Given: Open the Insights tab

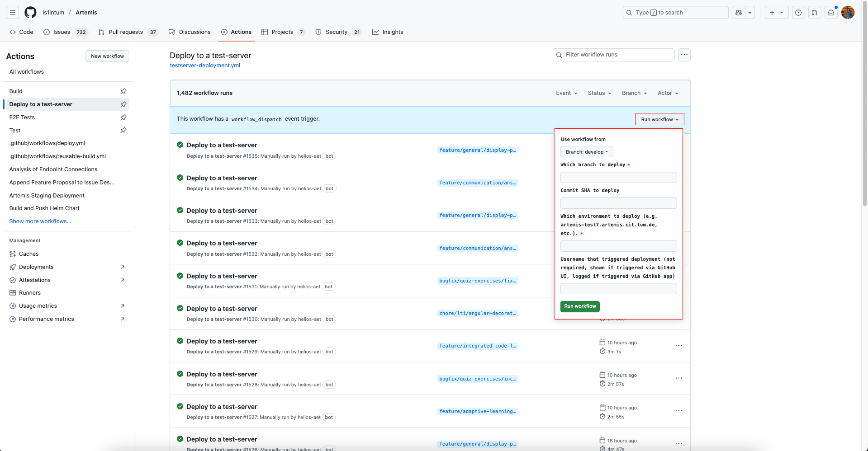Looking at the screenshot, I should (388, 32).
